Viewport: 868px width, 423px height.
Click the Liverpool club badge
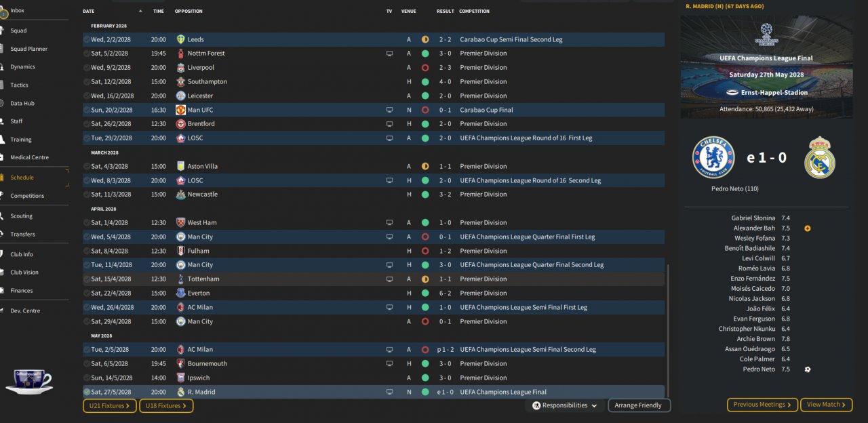(x=180, y=68)
